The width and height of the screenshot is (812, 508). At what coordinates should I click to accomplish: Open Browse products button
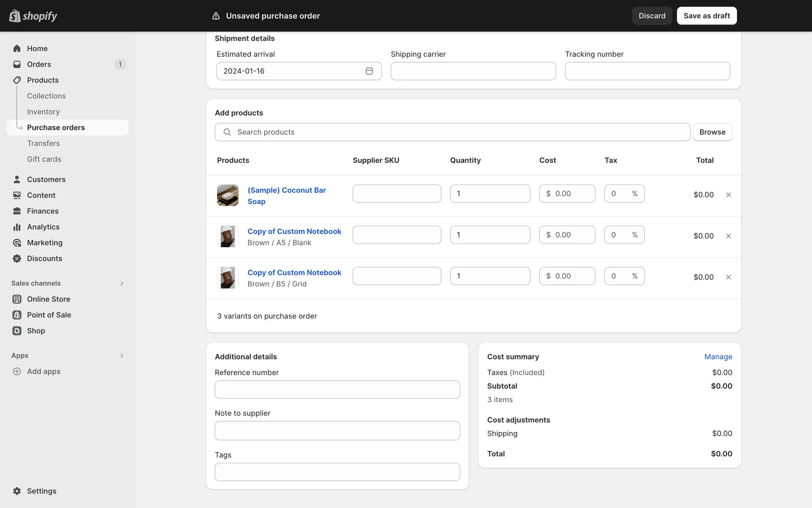pyautogui.click(x=712, y=132)
